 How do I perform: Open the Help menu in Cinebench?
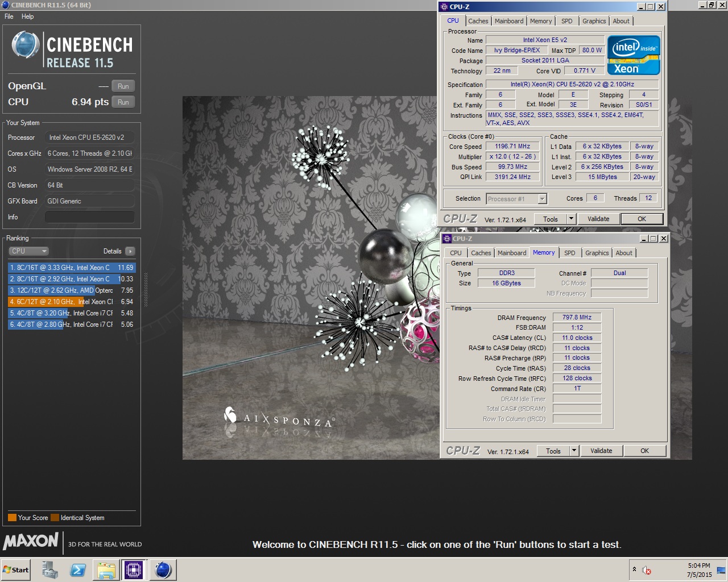(28, 16)
